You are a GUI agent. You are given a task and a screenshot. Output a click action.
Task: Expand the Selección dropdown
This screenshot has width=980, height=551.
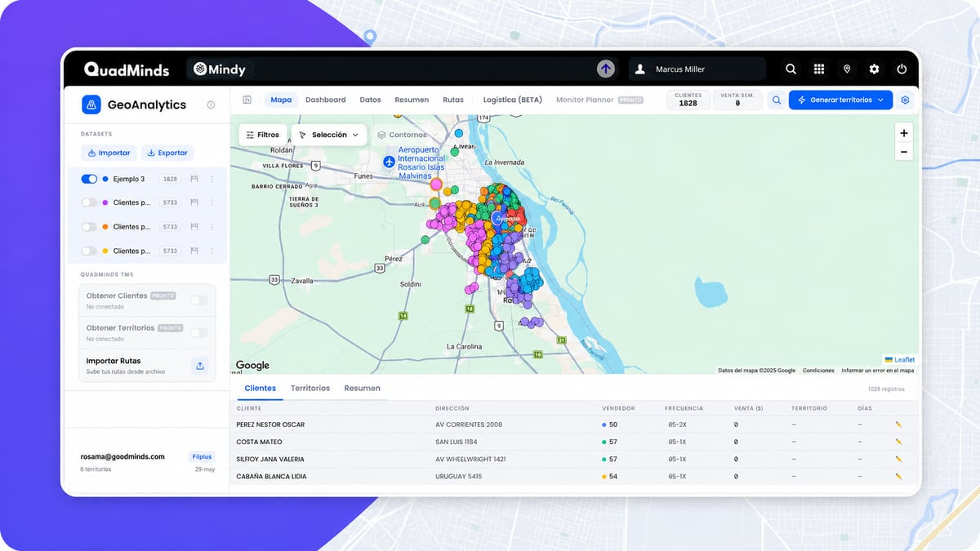pyautogui.click(x=329, y=135)
